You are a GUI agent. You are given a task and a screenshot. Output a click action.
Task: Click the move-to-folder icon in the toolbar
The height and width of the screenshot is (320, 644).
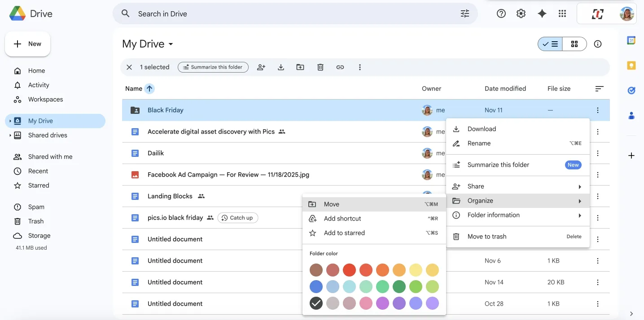click(x=300, y=67)
